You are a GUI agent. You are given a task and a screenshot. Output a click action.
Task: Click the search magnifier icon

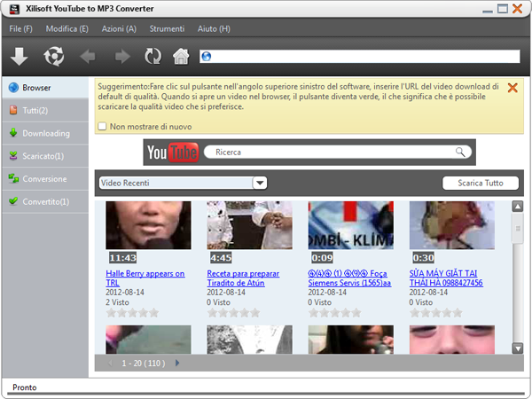coord(460,153)
